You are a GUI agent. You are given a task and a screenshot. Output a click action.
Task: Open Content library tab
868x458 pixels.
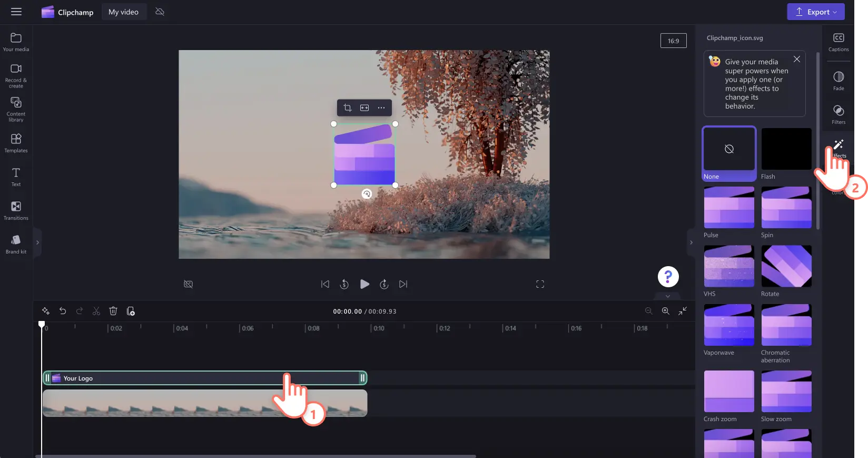tap(16, 110)
